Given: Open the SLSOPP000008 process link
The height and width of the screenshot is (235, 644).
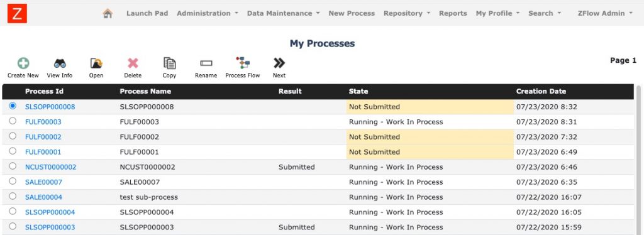Looking at the screenshot, I should pyautogui.click(x=50, y=107).
